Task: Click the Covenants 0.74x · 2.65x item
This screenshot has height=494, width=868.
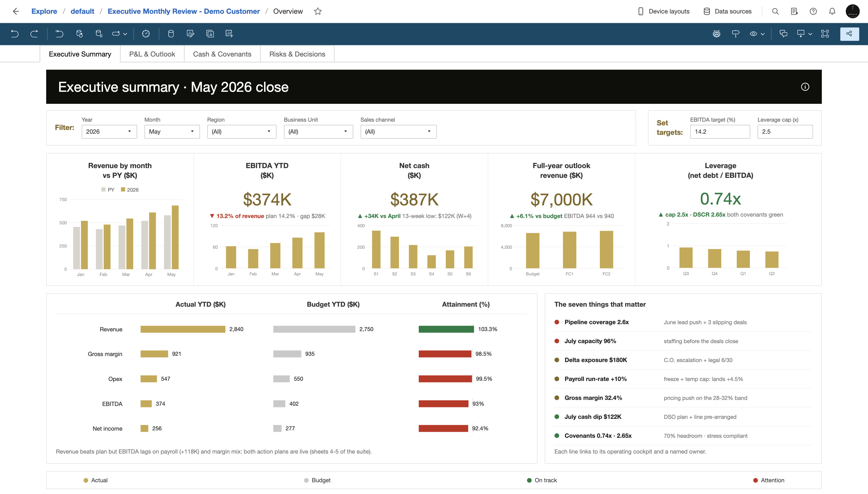Action: click(683, 436)
